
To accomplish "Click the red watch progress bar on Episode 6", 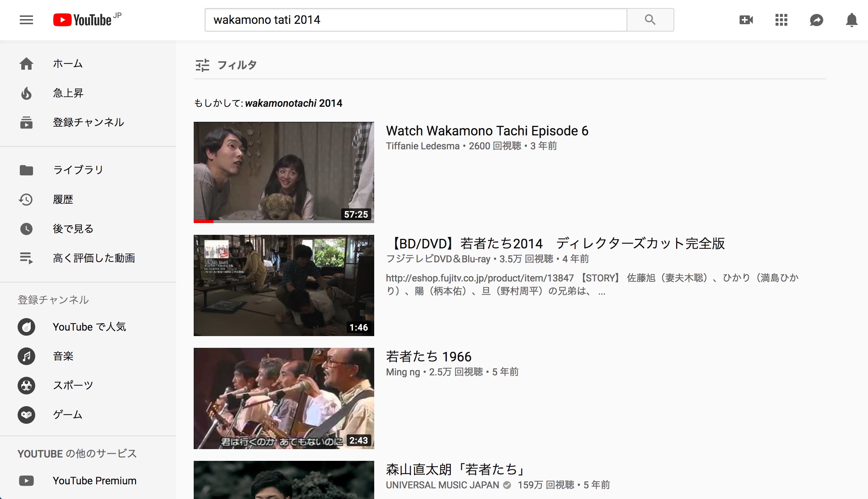I will 204,222.
